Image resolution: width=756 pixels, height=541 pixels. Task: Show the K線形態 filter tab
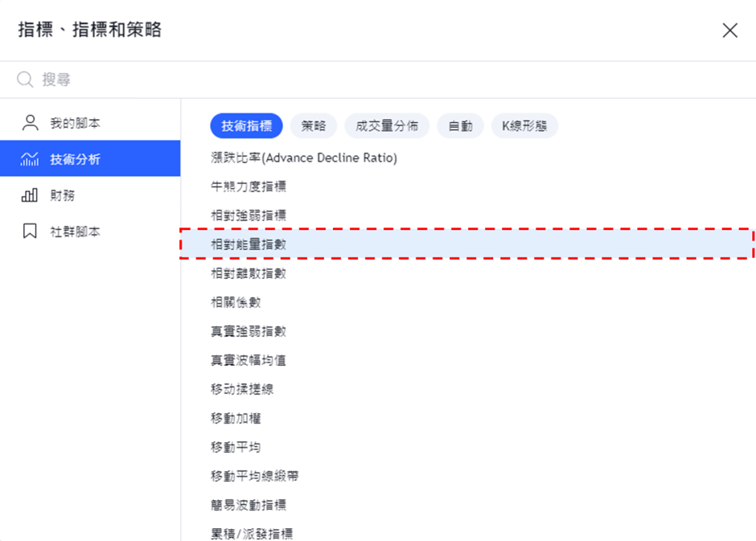coord(524,126)
